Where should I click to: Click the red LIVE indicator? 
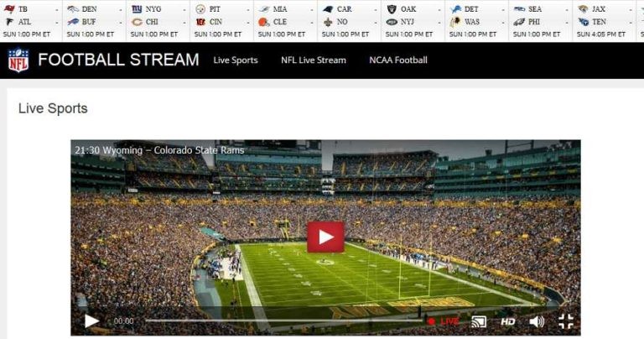click(443, 321)
